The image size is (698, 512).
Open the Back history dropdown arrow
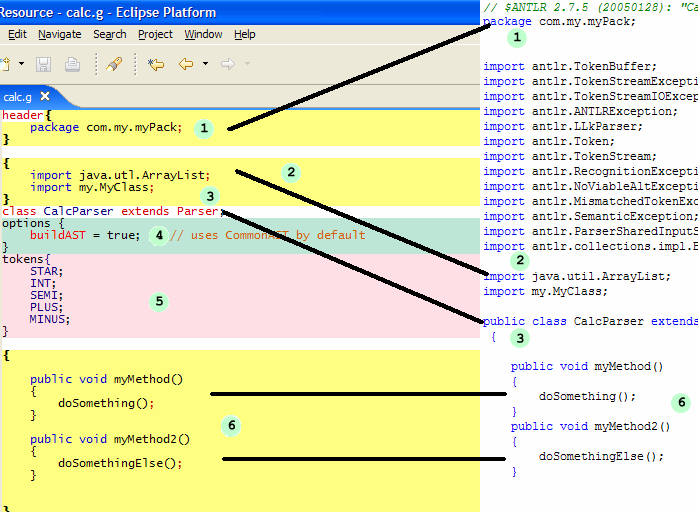205,64
